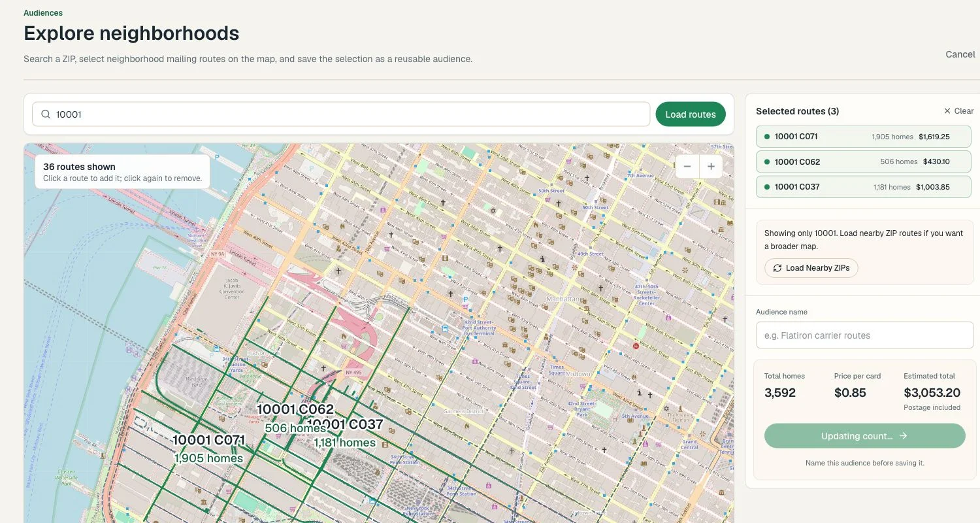Select the 10001 C037 row in selected routes
The width and height of the screenshot is (980, 523).
[863, 186]
